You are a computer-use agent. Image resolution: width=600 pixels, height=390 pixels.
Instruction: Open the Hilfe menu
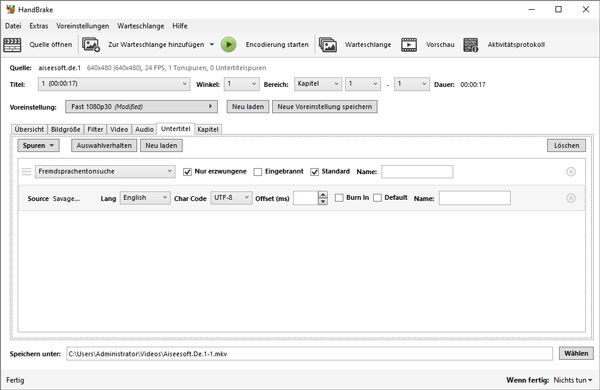point(180,26)
